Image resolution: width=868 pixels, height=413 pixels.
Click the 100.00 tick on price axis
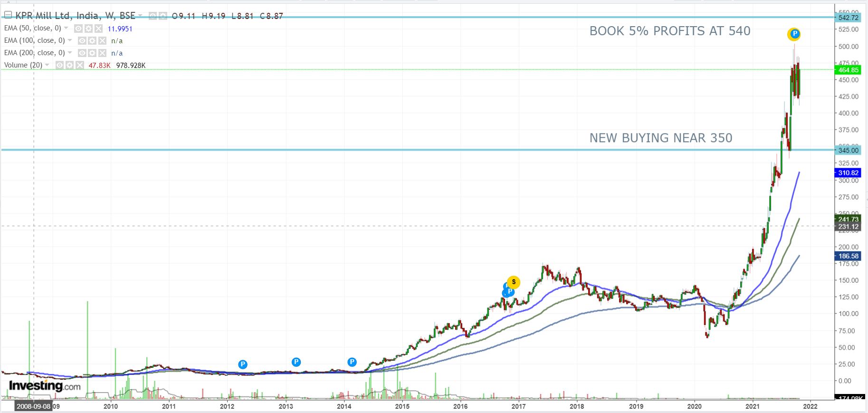(x=849, y=314)
